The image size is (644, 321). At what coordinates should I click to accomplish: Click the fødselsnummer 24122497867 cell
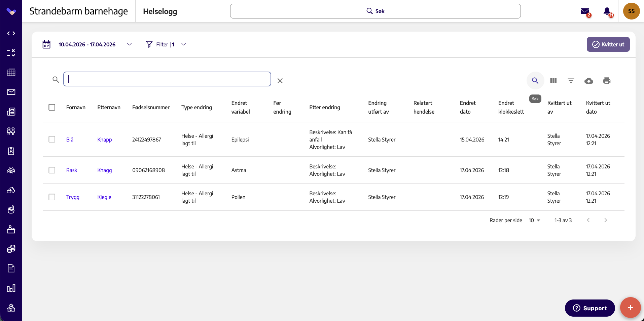click(146, 139)
